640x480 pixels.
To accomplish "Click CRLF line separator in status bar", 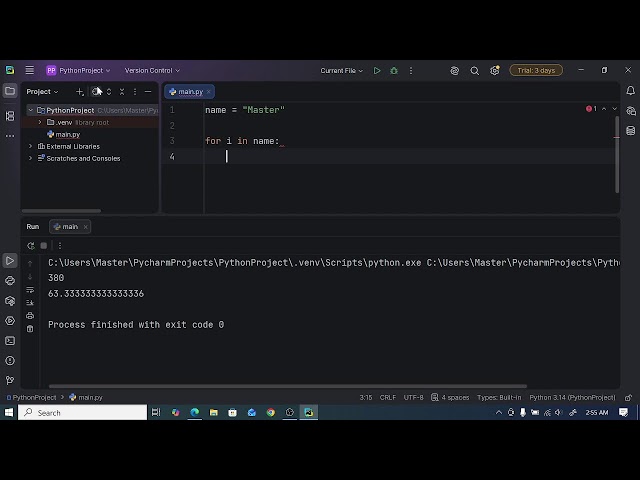I will [387, 397].
